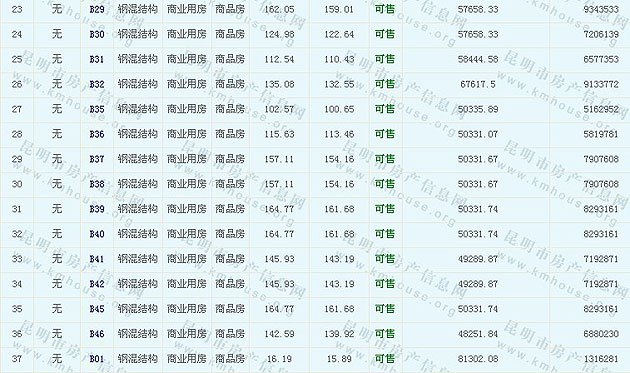Click unit price 81302.08 cell
Viewport: 630px width, 373px height.
[x=478, y=359]
